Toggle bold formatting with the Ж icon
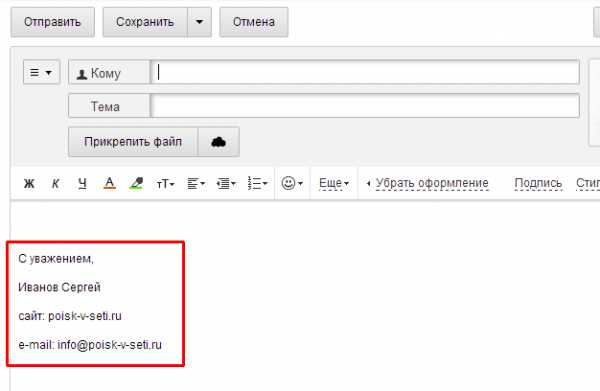Viewport: 600px width, 391px height. pos(29,184)
